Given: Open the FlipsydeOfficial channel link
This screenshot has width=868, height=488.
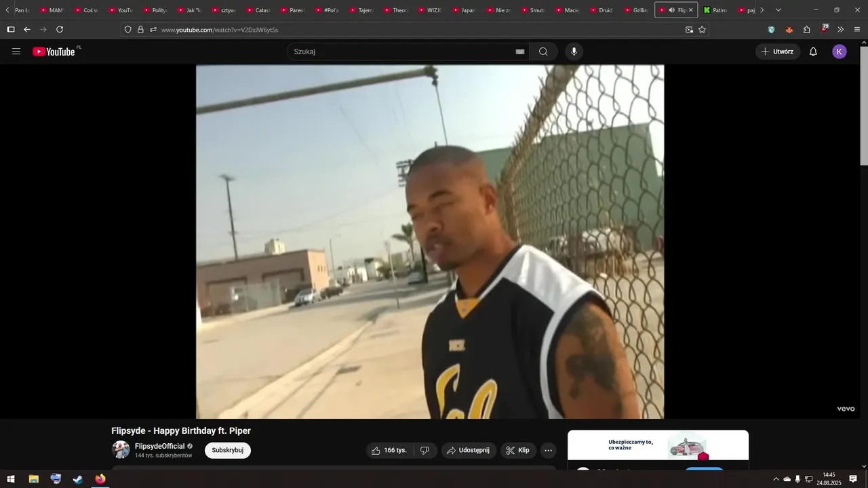Looking at the screenshot, I should [x=159, y=446].
